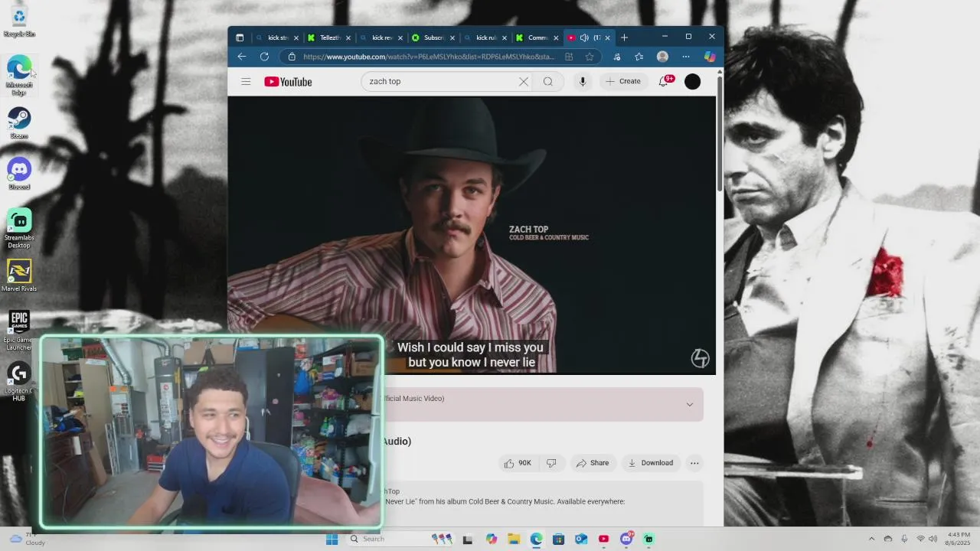Open Streamlabs Desktop shortcut

point(19,228)
